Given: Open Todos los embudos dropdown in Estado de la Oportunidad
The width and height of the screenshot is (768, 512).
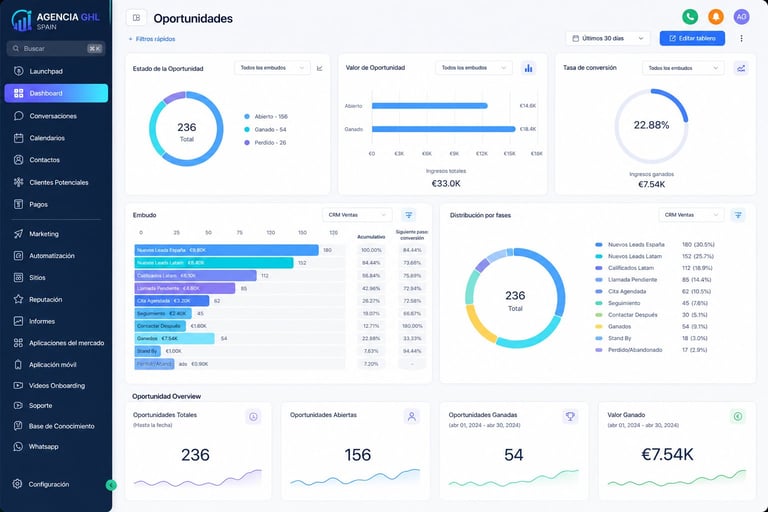Looking at the screenshot, I should 272,68.
